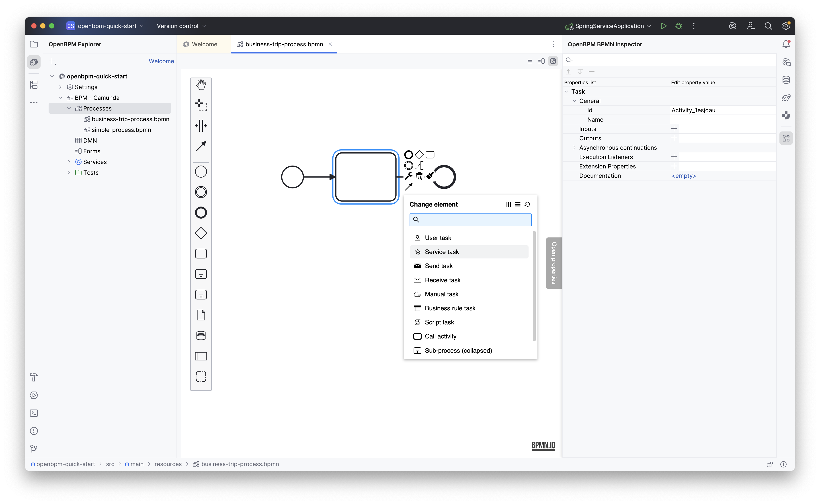
Task: Create intermediate event from palette
Action: 201,192
